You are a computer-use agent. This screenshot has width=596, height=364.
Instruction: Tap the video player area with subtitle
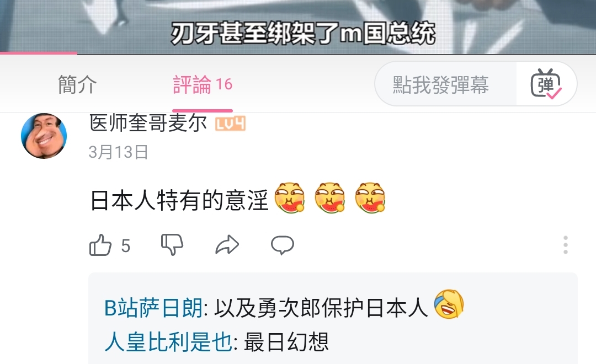click(x=298, y=25)
